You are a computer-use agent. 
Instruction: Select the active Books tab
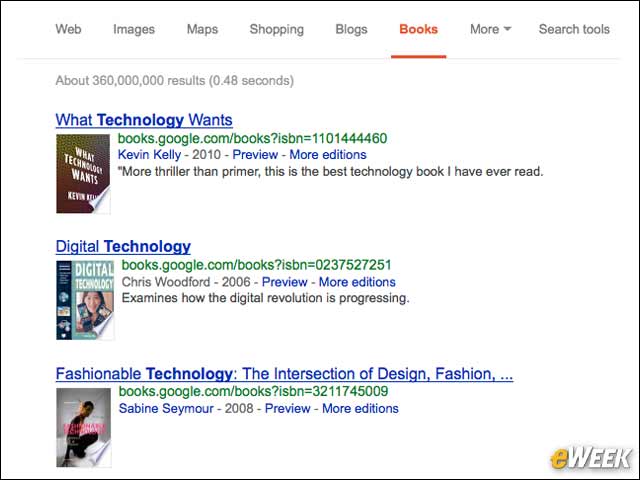coord(418,29)
